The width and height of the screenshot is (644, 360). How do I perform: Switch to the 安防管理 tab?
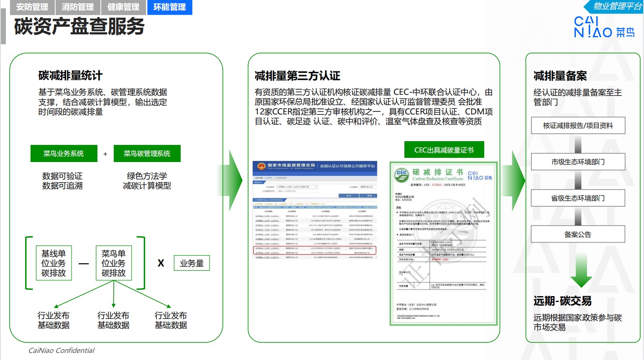32,7
